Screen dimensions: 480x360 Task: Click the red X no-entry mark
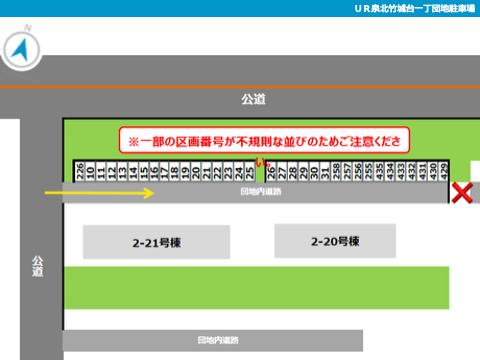click(462, 193)
